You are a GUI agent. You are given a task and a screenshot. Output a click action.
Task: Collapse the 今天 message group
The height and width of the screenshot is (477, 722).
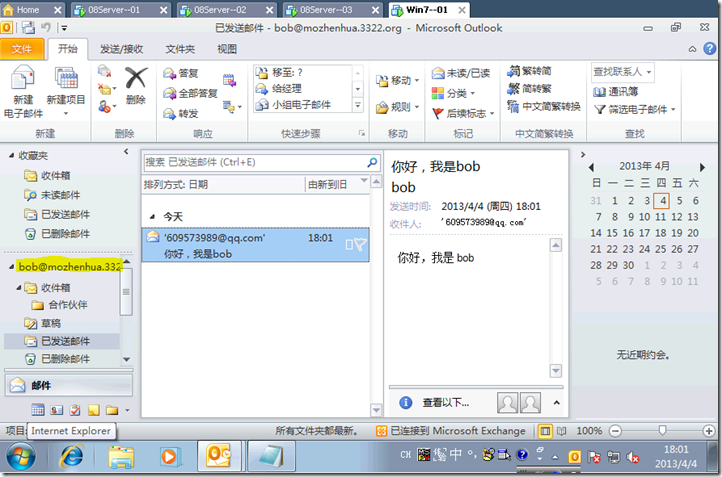click(x=152, y=217)
